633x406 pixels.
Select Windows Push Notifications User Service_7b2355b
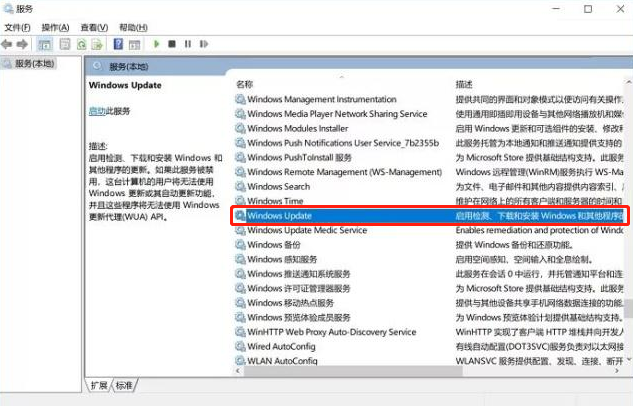[x=430, y=143]
